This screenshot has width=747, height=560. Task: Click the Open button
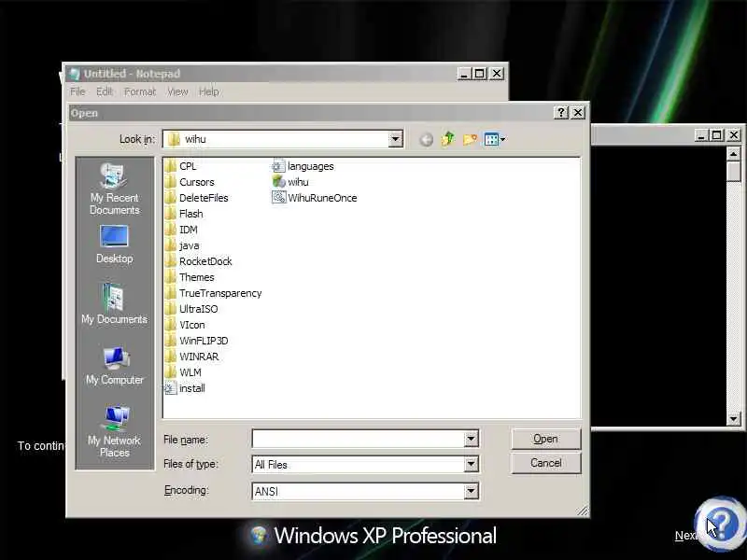click(x=546, y=439)
